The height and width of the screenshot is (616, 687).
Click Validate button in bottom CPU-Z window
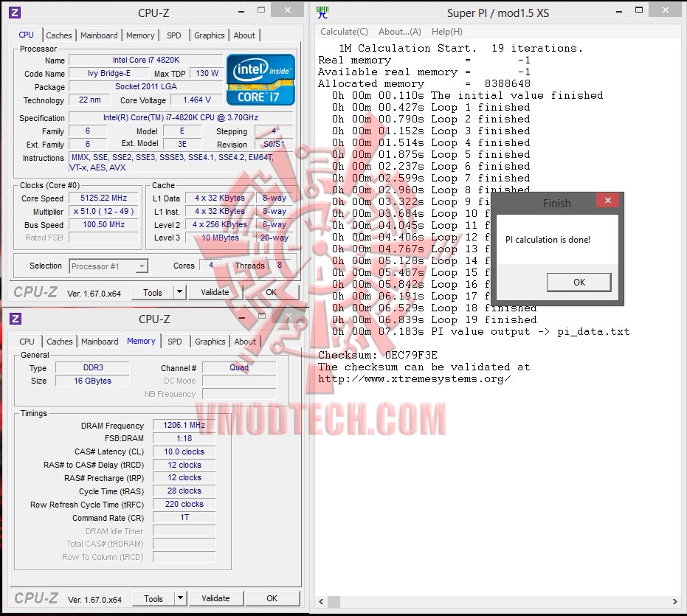point(215,598)
